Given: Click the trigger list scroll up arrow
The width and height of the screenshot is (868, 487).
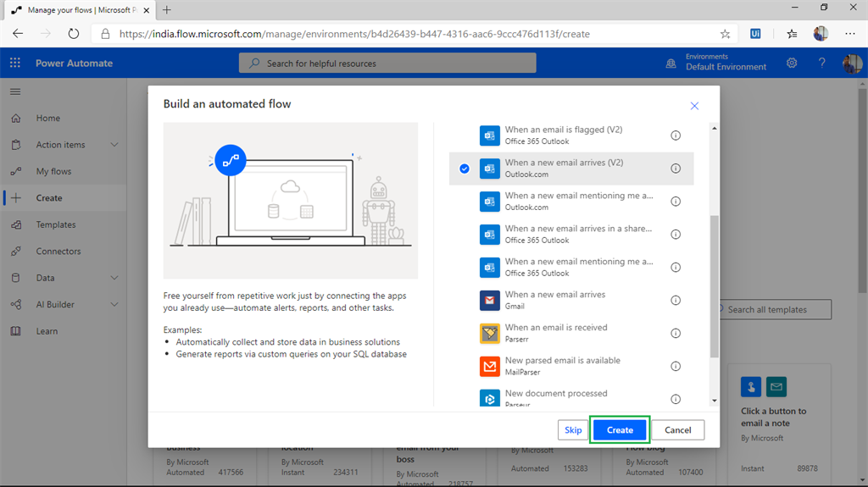Looking at the screenshot, I should tap(714, 129).
